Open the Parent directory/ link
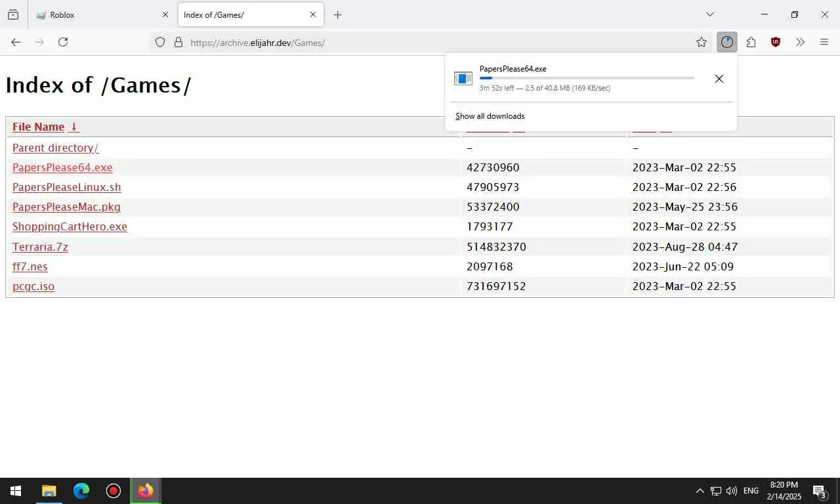Viewport: 840px width, 504px height. pos(55,148)
